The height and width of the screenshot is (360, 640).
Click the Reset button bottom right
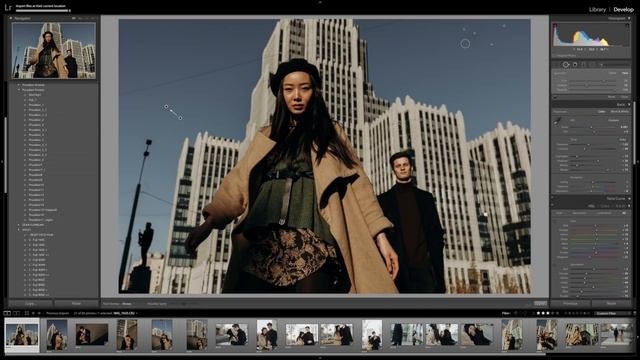click(611, 304)
